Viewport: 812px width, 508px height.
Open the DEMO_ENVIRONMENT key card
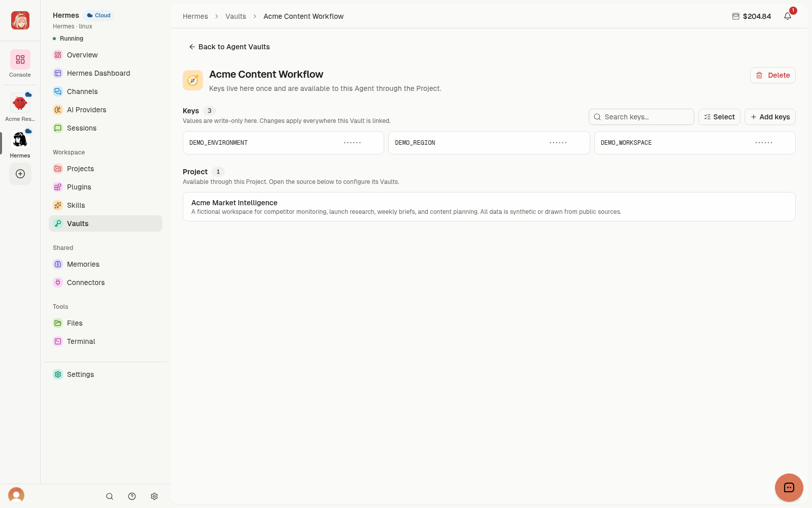[283, 143]
